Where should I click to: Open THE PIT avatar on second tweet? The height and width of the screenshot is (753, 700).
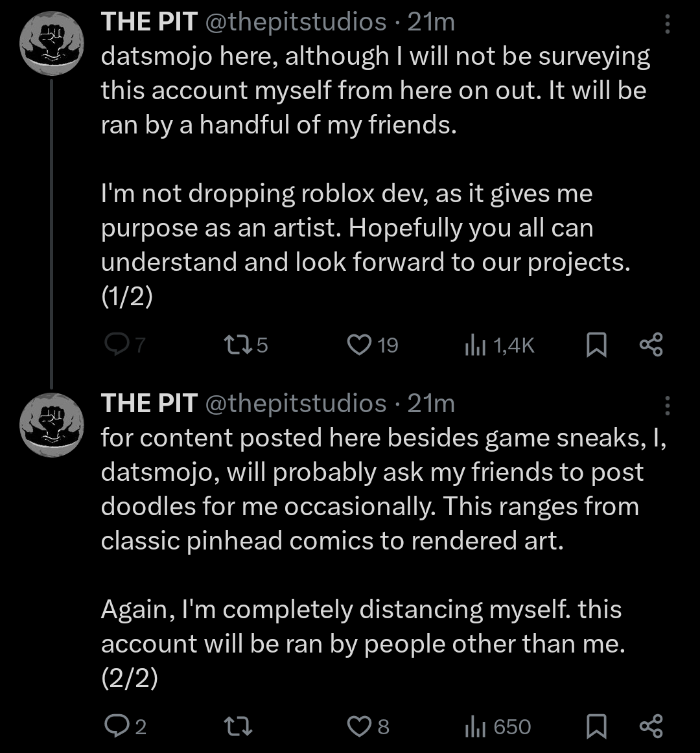tap(52, 424)
